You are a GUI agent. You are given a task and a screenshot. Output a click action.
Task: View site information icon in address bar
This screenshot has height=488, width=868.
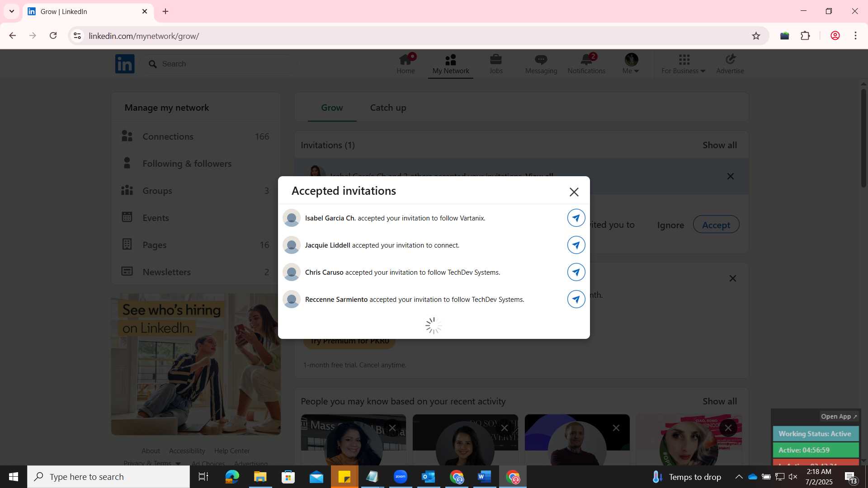(x=77, y=36)
